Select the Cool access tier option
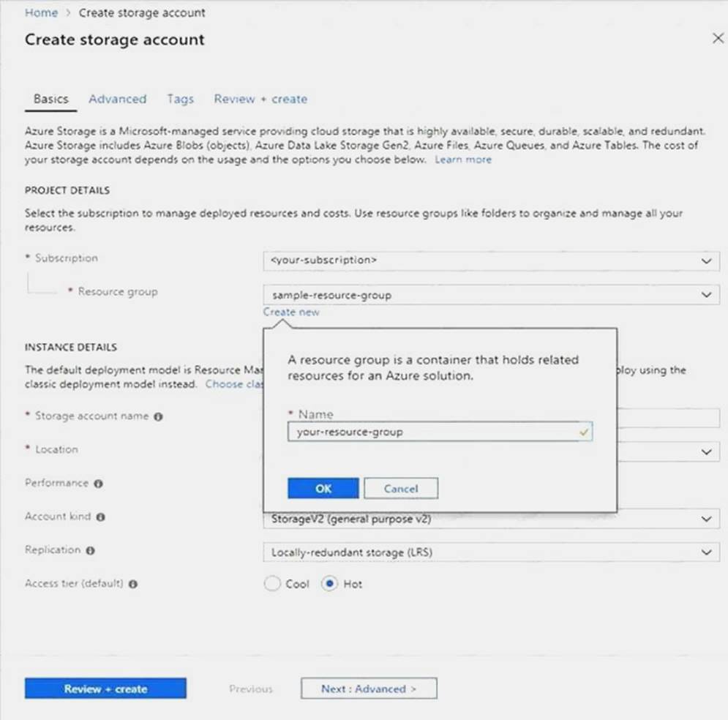 272,584
